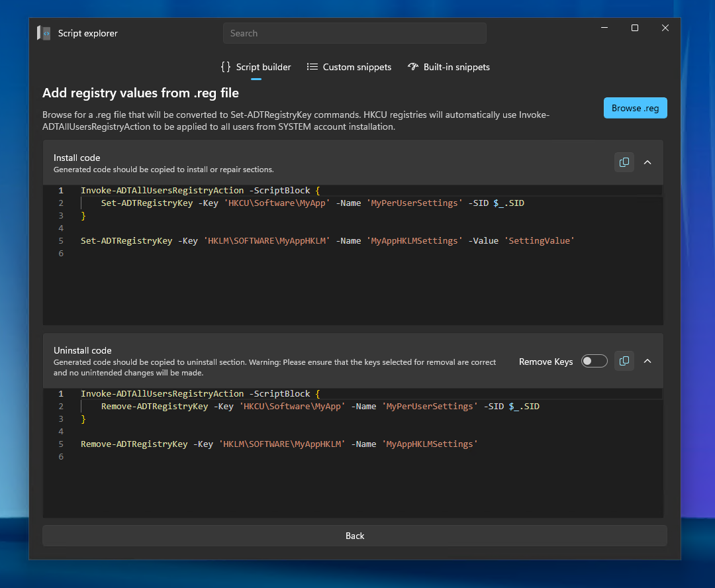Toggle the Remove Keys switch

pos(594,362)
